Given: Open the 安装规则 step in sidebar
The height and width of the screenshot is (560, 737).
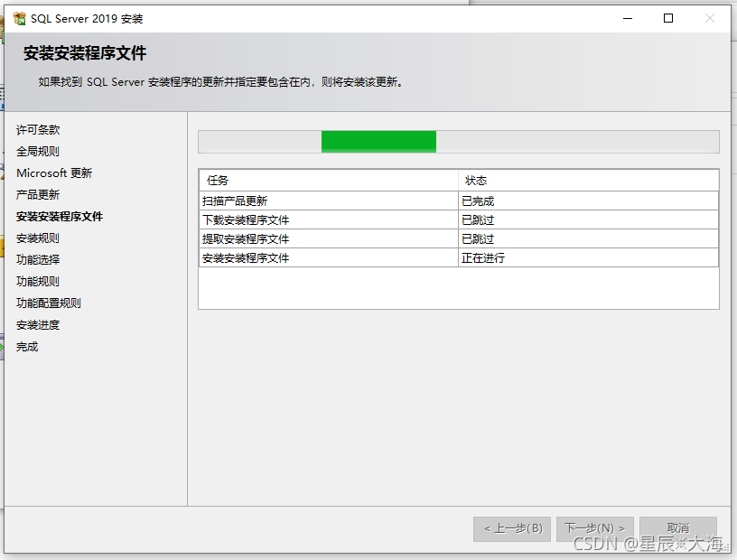Looking at the screenshot, I should 38,238.
